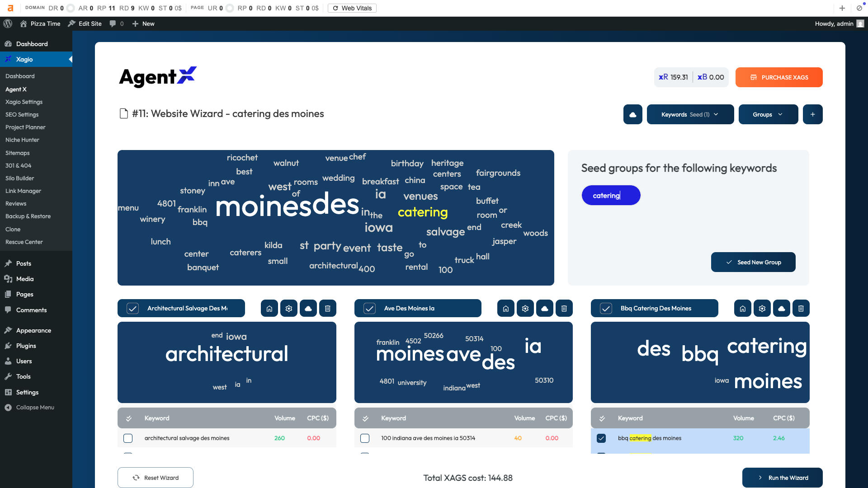
Task: Toggle Bbq Catering Des Moines group checkbox
Action: [606, 309]
